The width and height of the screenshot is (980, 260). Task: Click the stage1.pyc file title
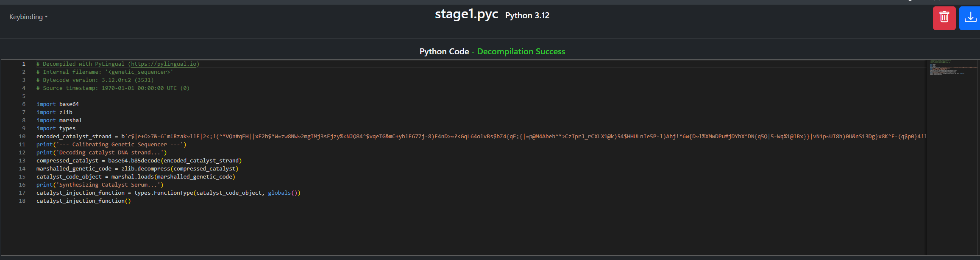466,14
